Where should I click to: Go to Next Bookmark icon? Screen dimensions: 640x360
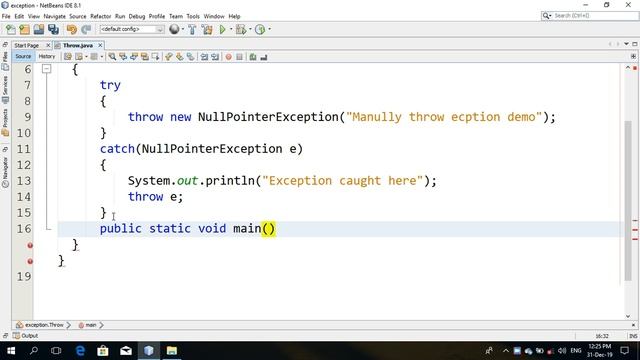[x=180, y=57]
